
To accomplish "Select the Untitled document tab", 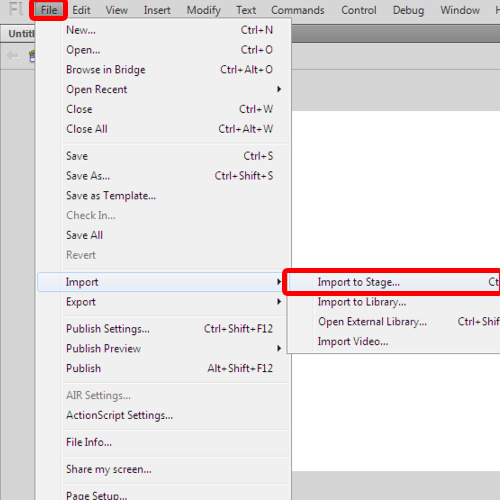I will tap(18, 34).
